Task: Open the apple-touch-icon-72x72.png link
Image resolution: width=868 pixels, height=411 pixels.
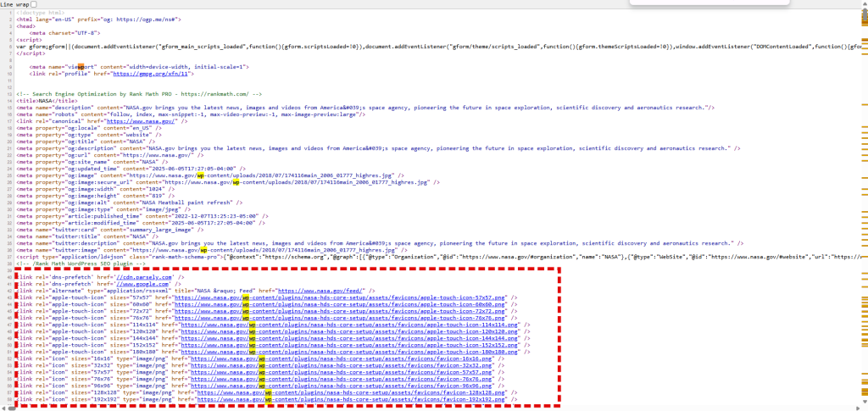Action: pos(341,311)
